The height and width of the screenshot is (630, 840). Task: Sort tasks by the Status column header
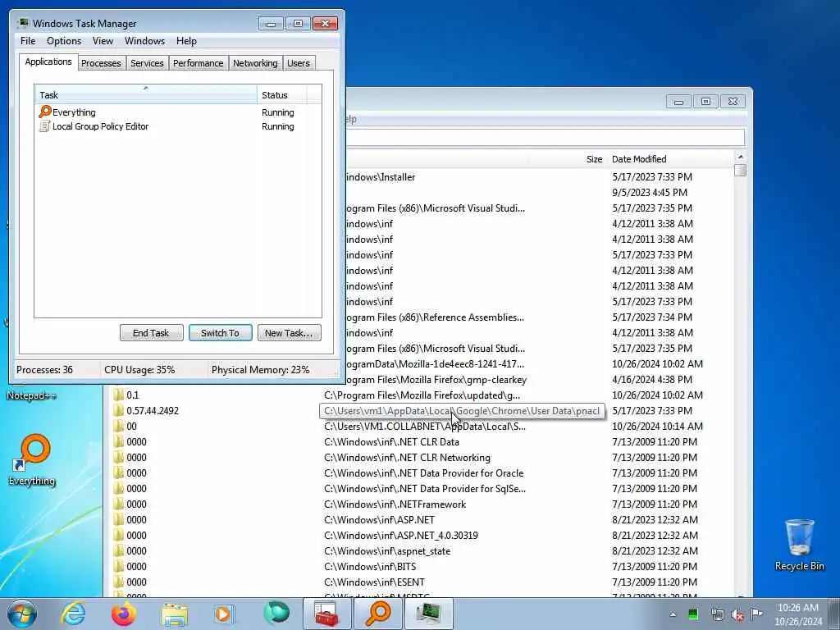(x=282, y=95)
